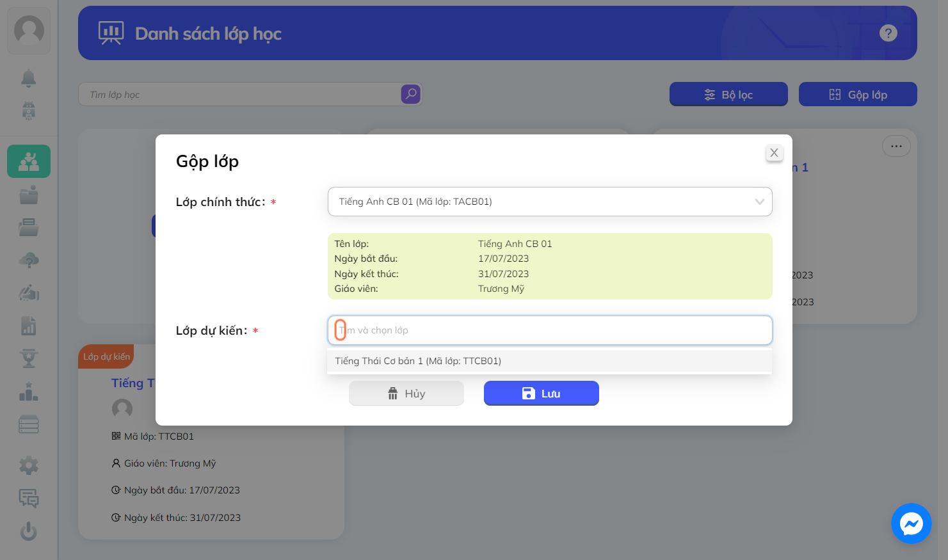
Task: Open the cloud question sidebar icon
Action: 29,260
